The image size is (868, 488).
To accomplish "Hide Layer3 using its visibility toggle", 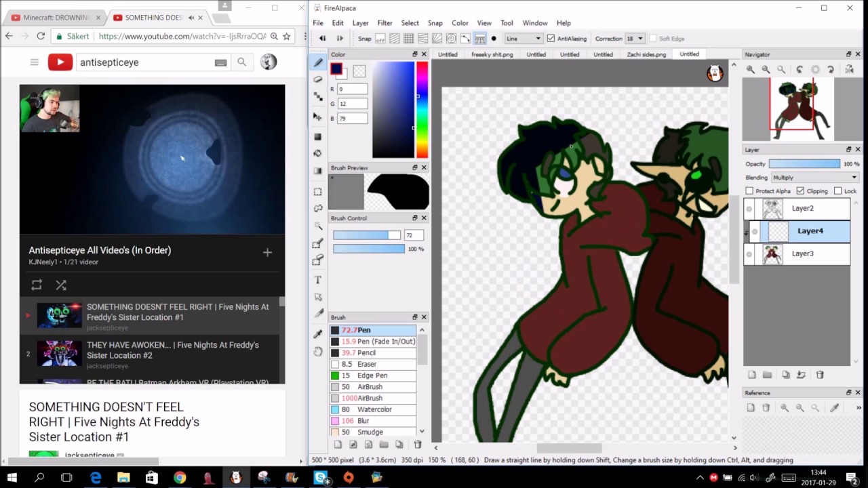I will pos(749,254).
